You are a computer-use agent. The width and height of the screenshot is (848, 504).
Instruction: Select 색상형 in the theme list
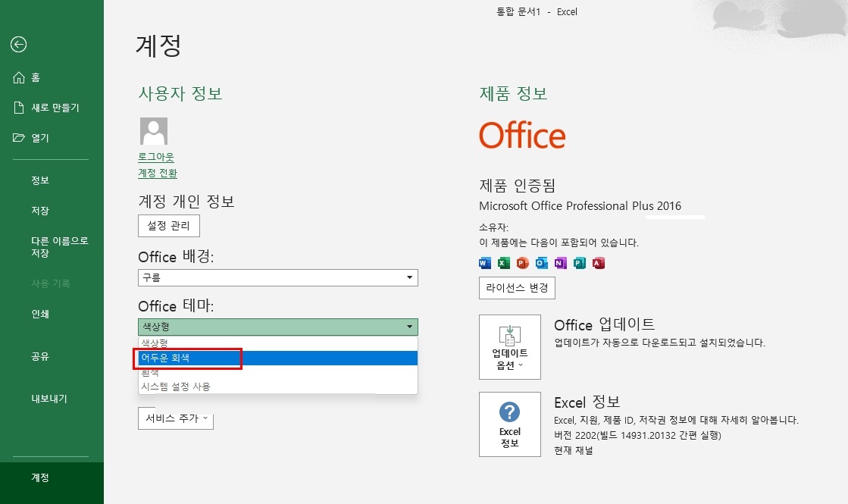[x=278, y=343]
